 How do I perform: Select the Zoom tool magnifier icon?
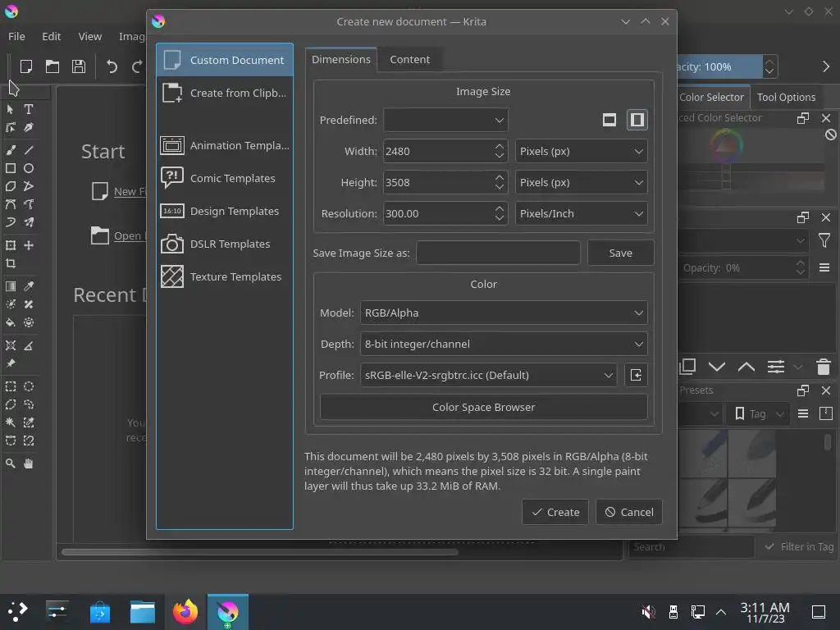click(x=10, y=463)
